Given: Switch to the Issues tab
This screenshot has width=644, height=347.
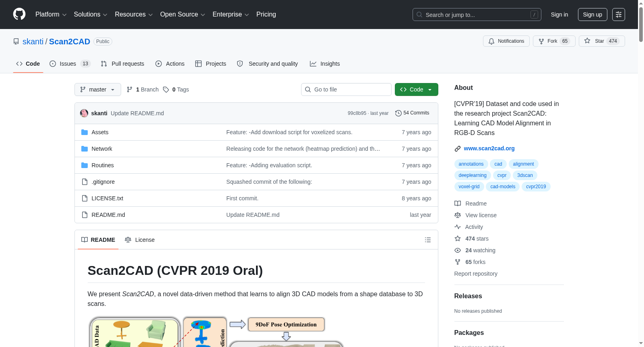Looking at the screenshot, I should [x=70, y=64].
